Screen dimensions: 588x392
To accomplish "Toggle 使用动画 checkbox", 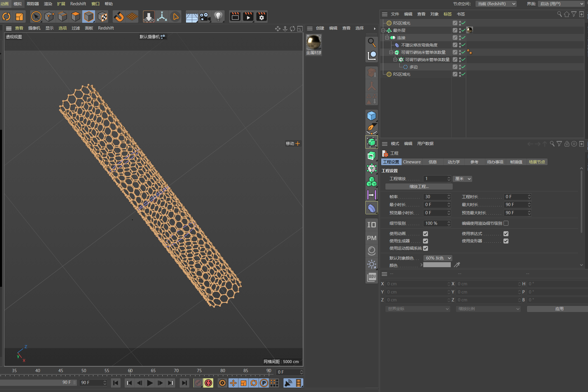I will click(426, 234).
